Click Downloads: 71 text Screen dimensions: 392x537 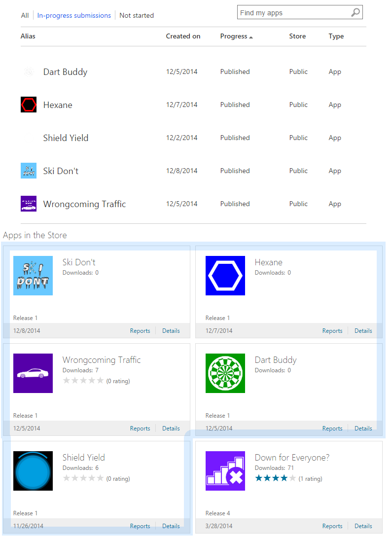274,468
